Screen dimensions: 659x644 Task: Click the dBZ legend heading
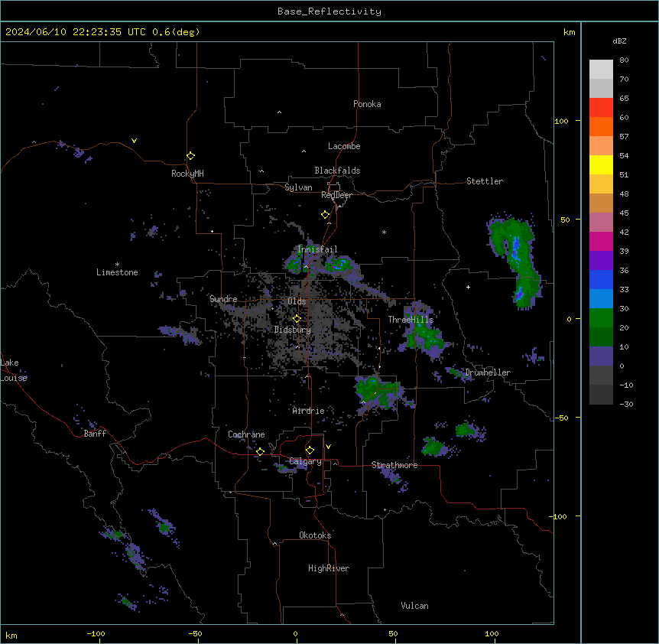tap(619, 41)
